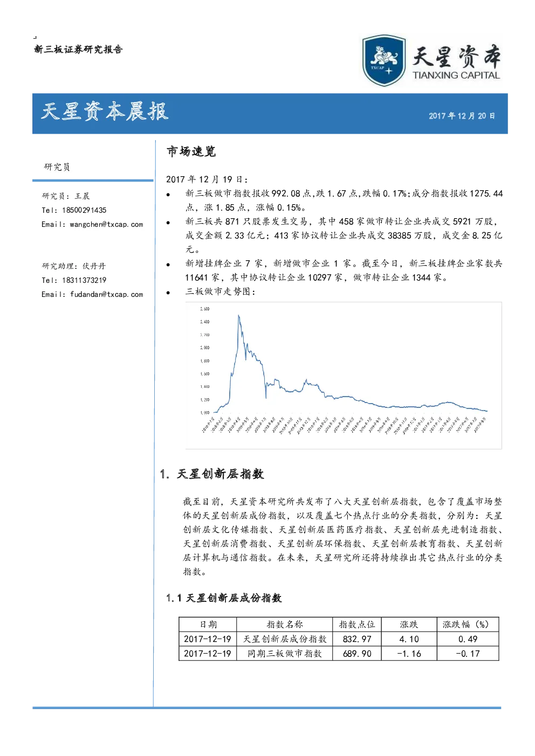The image size is (535, 756).
Task: Select the 市场速览 section heading
Action: (191, 151)
